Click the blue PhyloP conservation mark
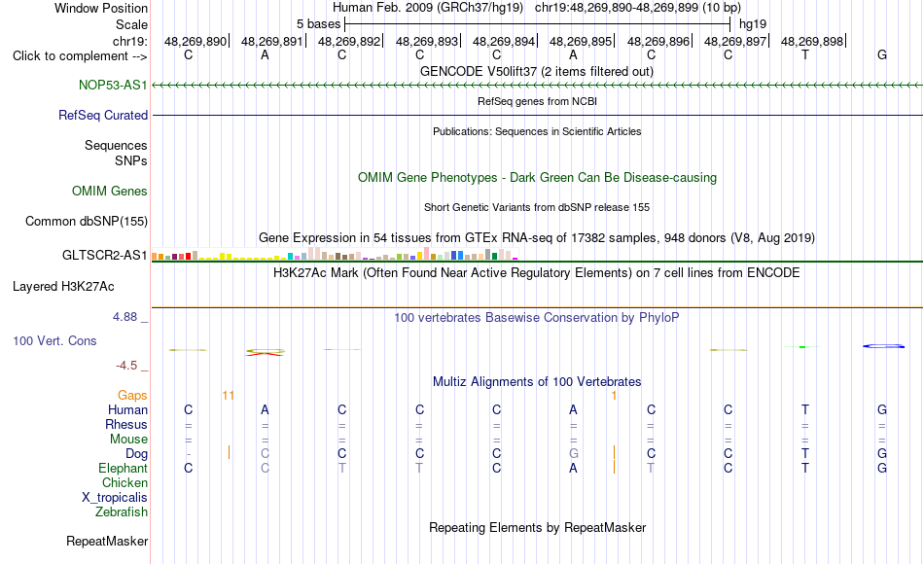The height and width of the screenshot is (564, 924). (884, 346)
